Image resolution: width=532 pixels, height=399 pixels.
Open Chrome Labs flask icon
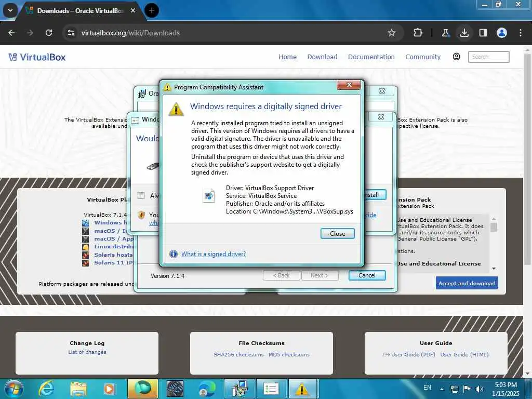pos(445,33)
